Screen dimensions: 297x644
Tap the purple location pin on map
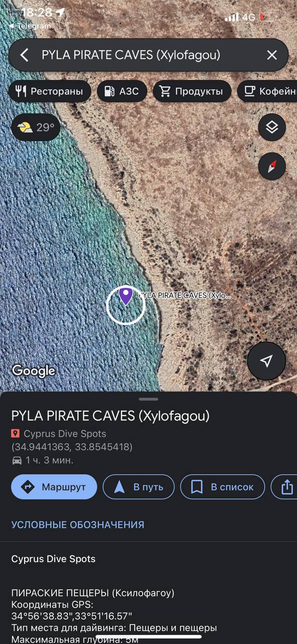[126, 296]
